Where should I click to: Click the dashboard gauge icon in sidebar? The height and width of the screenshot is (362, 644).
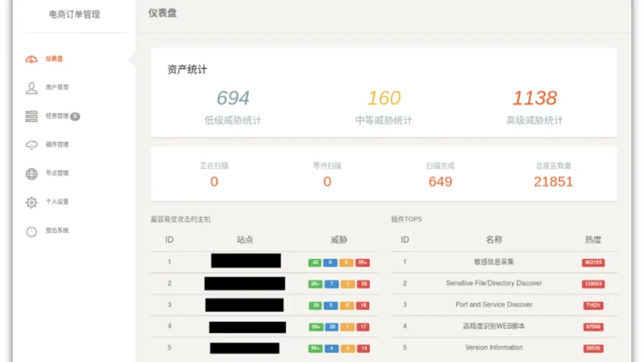coord(31,59)
